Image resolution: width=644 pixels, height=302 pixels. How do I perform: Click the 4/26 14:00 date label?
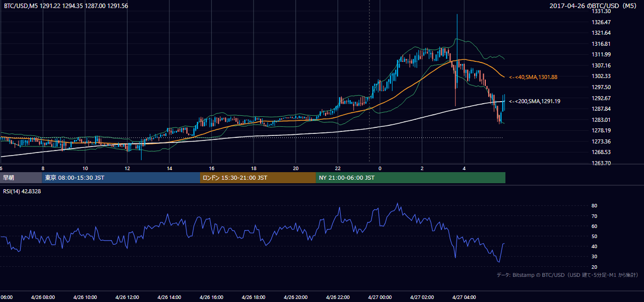click(169, 297)
